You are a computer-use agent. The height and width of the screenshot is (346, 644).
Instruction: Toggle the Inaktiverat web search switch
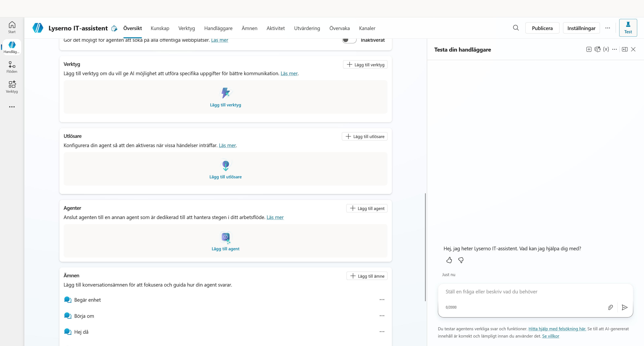coord(349,40)
